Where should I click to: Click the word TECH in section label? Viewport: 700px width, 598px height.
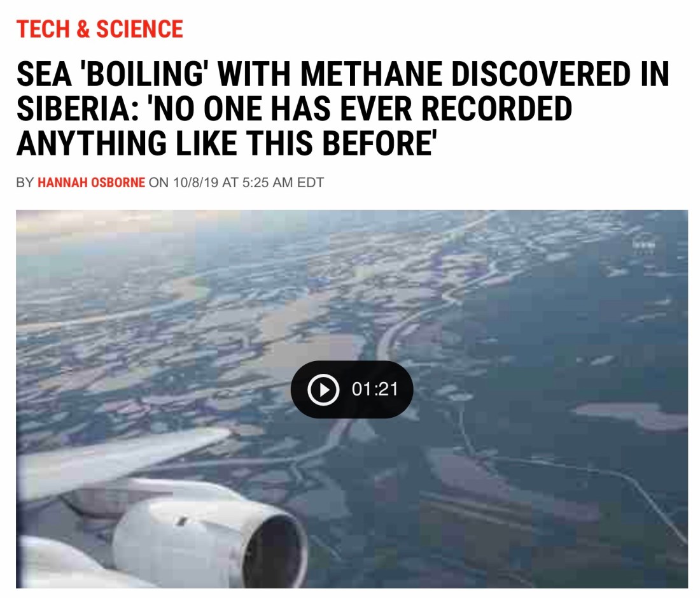point(43,29)
